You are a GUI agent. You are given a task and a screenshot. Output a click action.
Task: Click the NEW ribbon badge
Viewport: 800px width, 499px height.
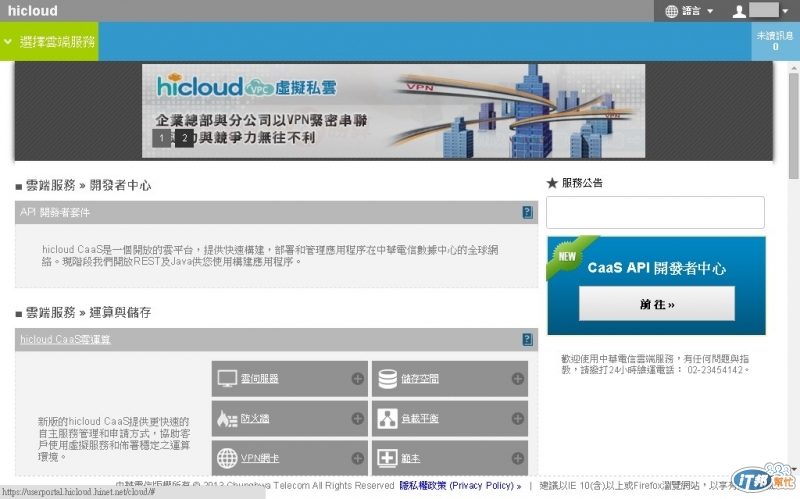[x=569, y=256]
